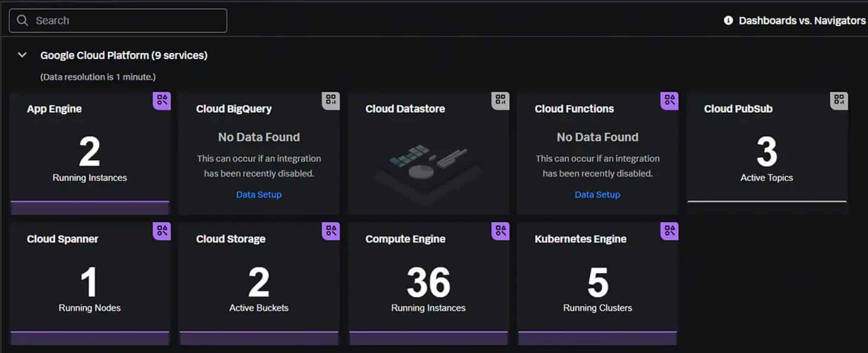The height and width of the screenshot is (353, 868).
Task: Select the Cloud Datastore card title
Action: point(405,109)
